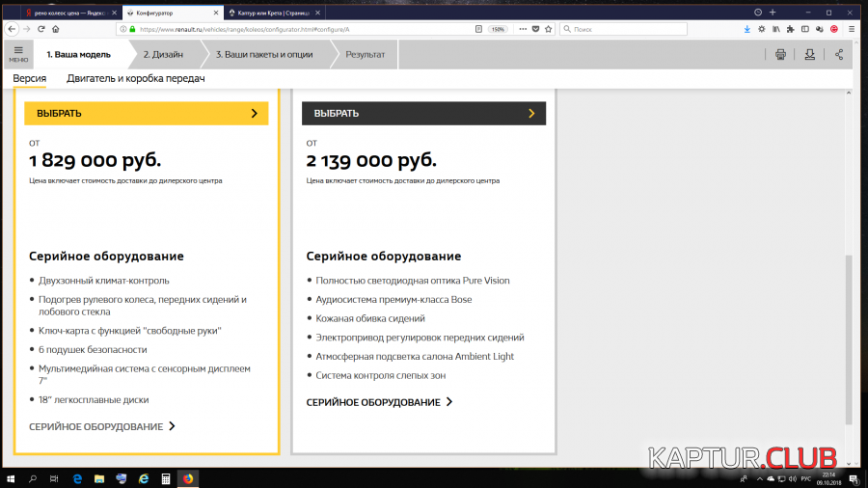This screenshot has height=488, width=868.
Task: Open page actions three-dots menu
Action: (523, 29)
